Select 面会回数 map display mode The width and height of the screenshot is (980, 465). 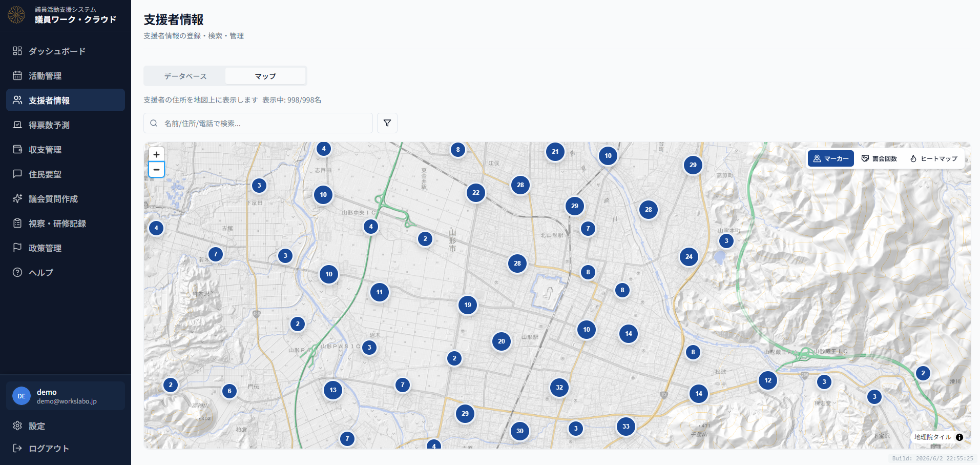[879, 158]
